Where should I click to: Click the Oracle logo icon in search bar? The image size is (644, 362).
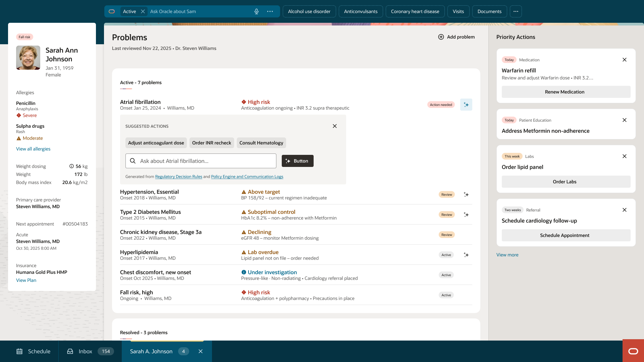point(112,11)
